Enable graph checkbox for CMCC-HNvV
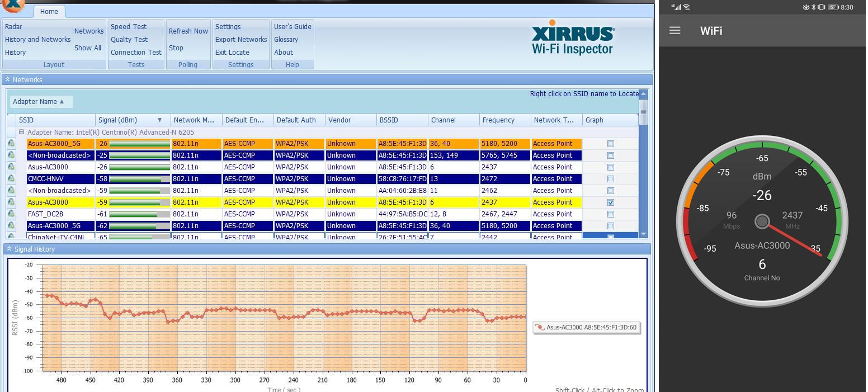Viewport: 868px width, 392px height. (x=611, y=179)
